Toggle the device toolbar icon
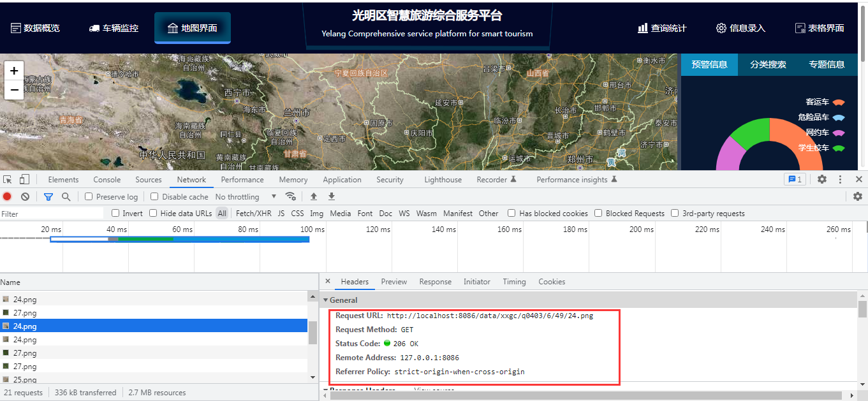The height and width of the screenshot is (401, 868). 24,180
